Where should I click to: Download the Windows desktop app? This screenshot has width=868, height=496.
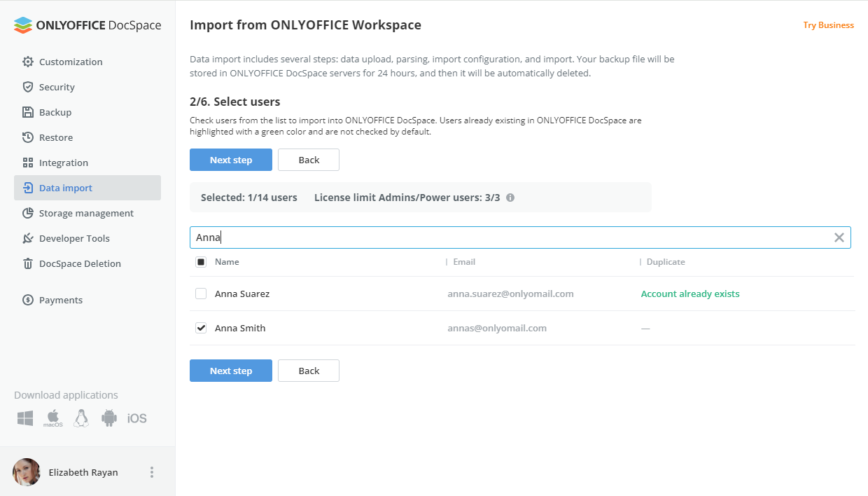[24, 418]
